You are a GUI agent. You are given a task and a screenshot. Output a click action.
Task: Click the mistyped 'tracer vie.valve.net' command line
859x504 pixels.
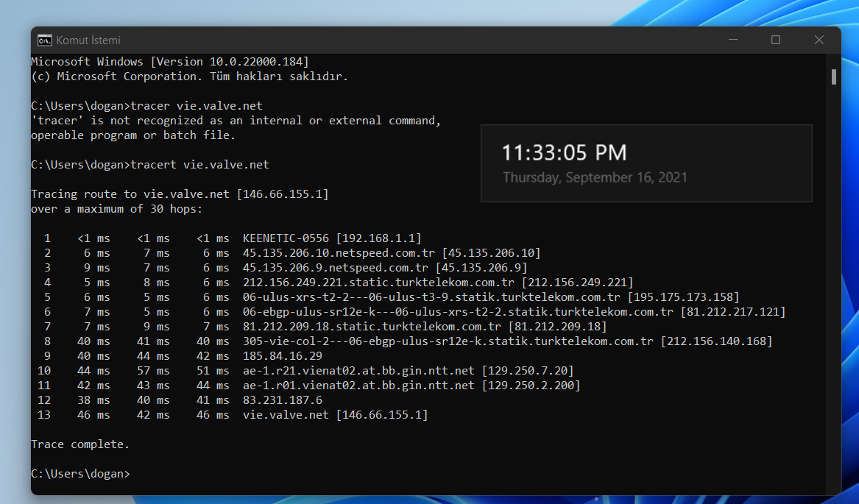(146, 106)
